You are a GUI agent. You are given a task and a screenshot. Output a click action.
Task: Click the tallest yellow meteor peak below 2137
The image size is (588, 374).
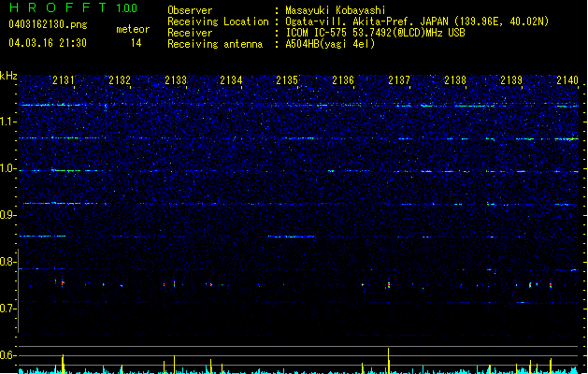[389, 361]
